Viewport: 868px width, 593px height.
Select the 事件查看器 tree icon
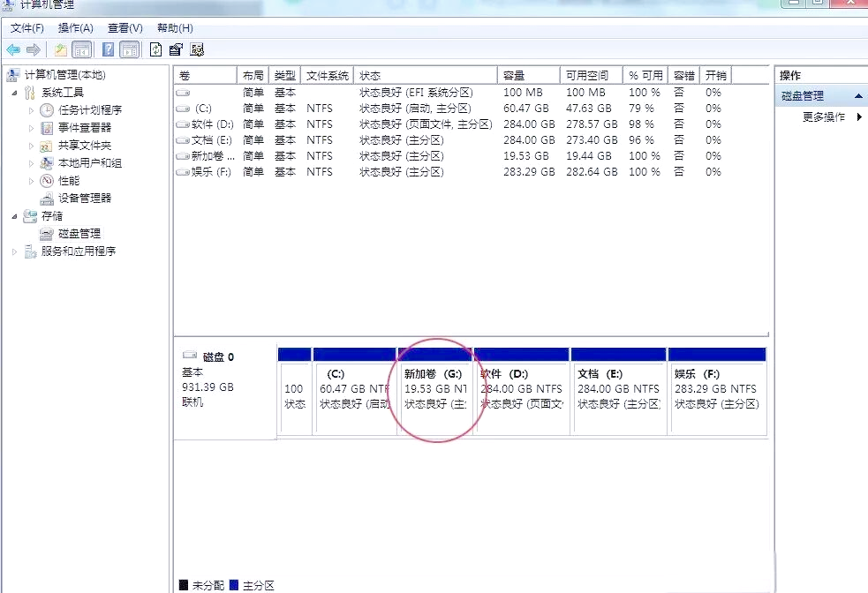tap(47, 128)
